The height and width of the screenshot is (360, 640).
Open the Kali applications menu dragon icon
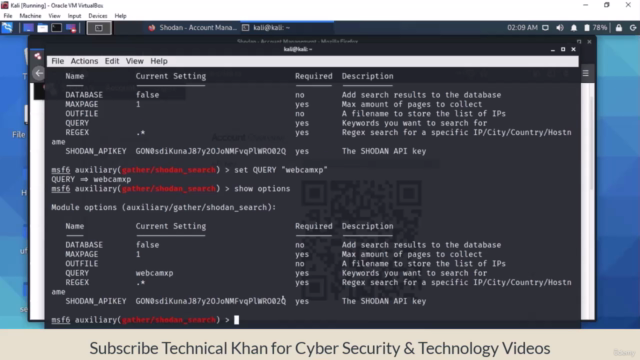coord(7,28)
